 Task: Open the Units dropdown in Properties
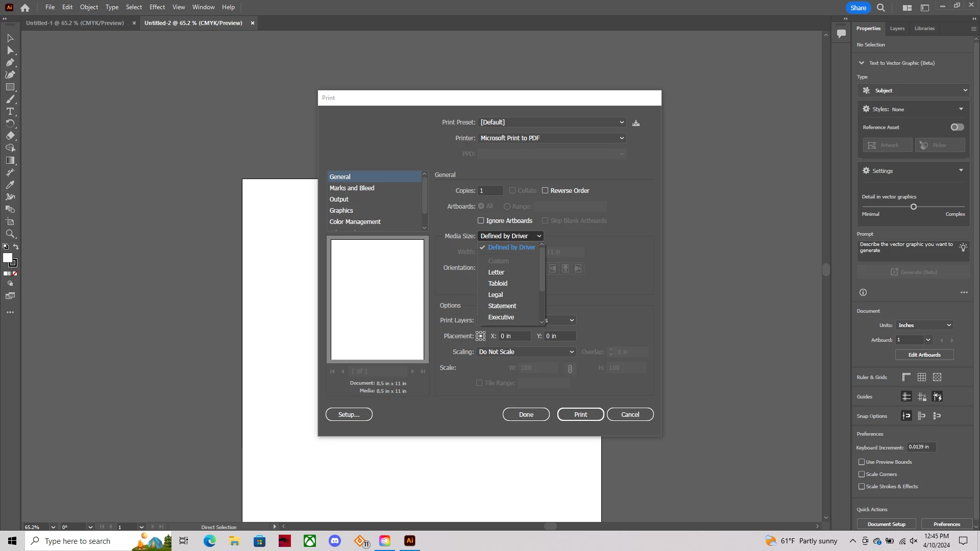tap(924, 325)
